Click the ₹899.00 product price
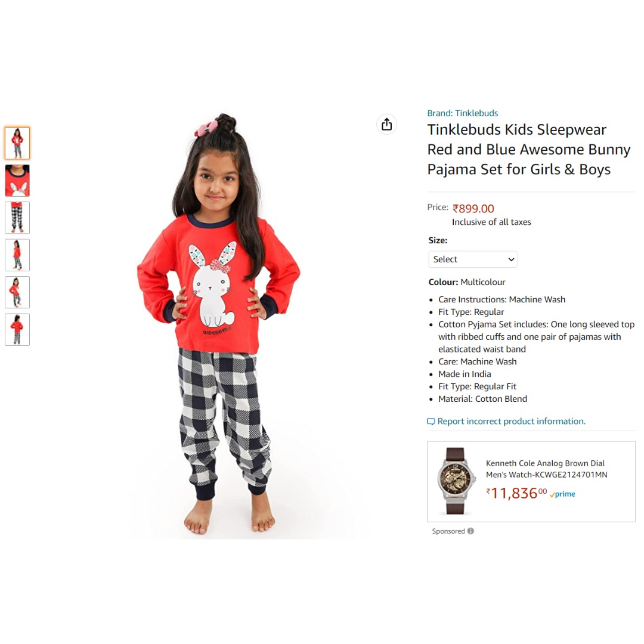Screen dimensions: 644x644 (473, 209)
